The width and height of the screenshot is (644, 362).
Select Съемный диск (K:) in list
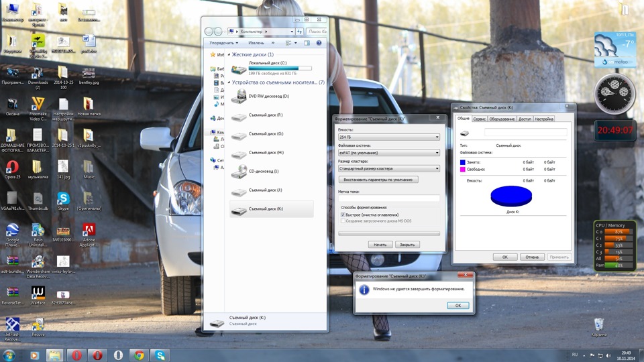coord(272,209)
